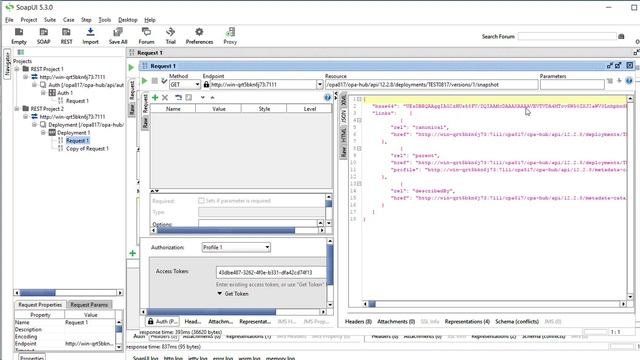This screenshot has width=640, height=360.
Task: Open the response Representations (4) tab
Action: [x=467, y=322]
